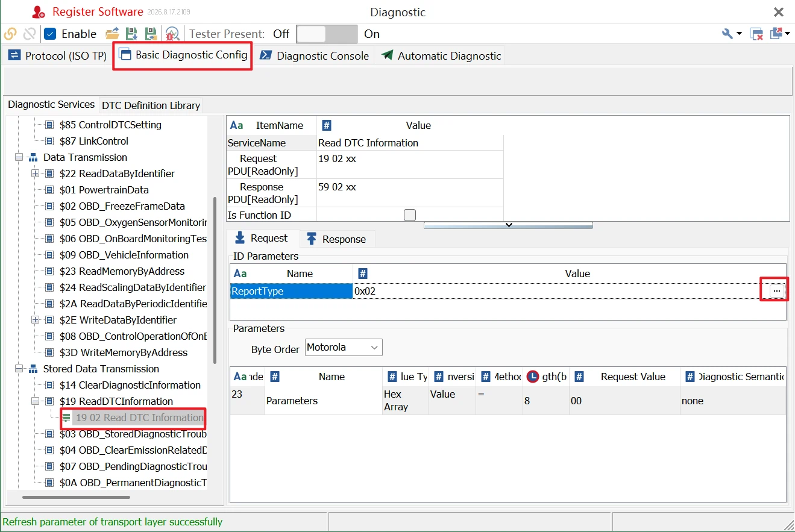Click the red bug magnifier icon
Viewport: 795px width, 532px height.
point(172,34)
